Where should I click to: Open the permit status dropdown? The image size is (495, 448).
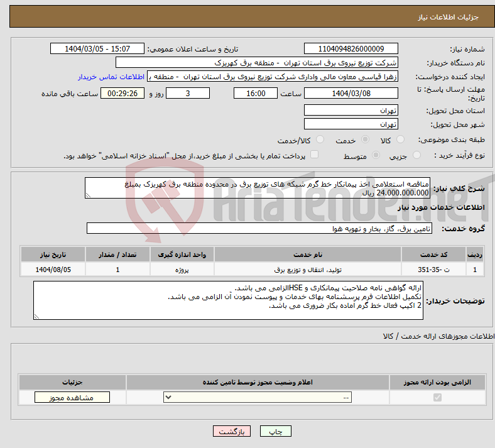coord(258,397)
